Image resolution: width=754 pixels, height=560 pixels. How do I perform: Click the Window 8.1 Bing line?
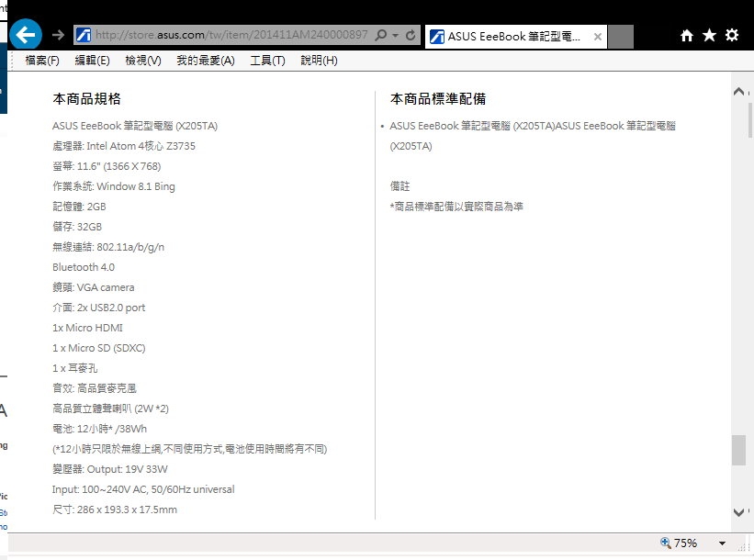[114, 186]
